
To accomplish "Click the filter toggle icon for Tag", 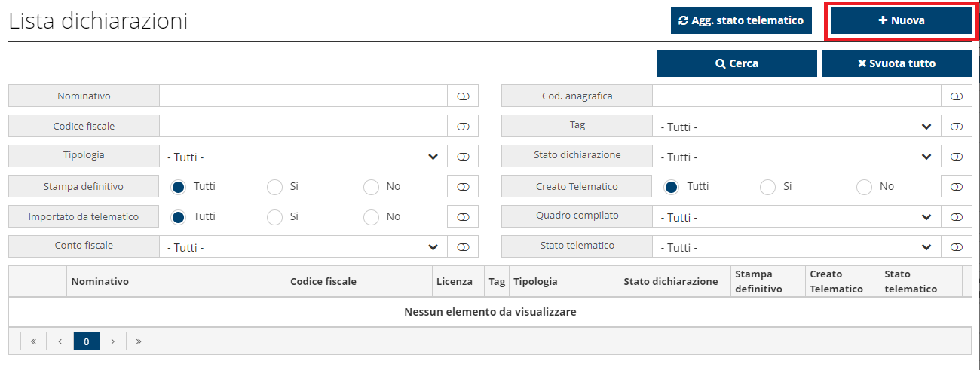I will pos(957,127).
